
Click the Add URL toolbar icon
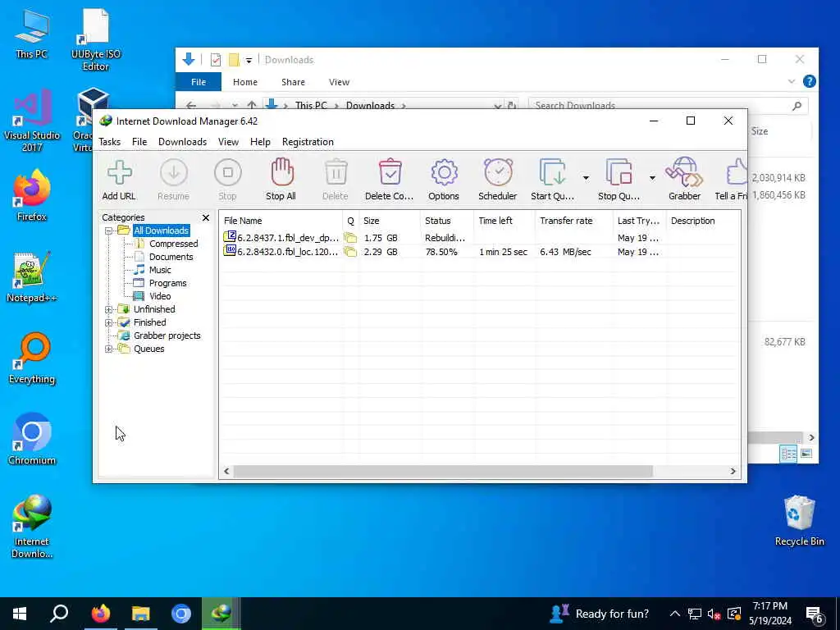119,172
